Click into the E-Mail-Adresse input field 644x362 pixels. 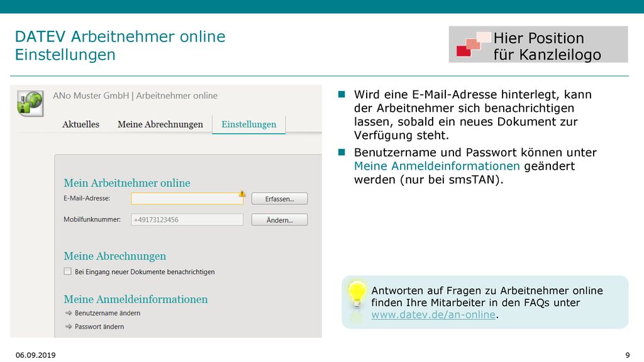click(x=187, y=199)
